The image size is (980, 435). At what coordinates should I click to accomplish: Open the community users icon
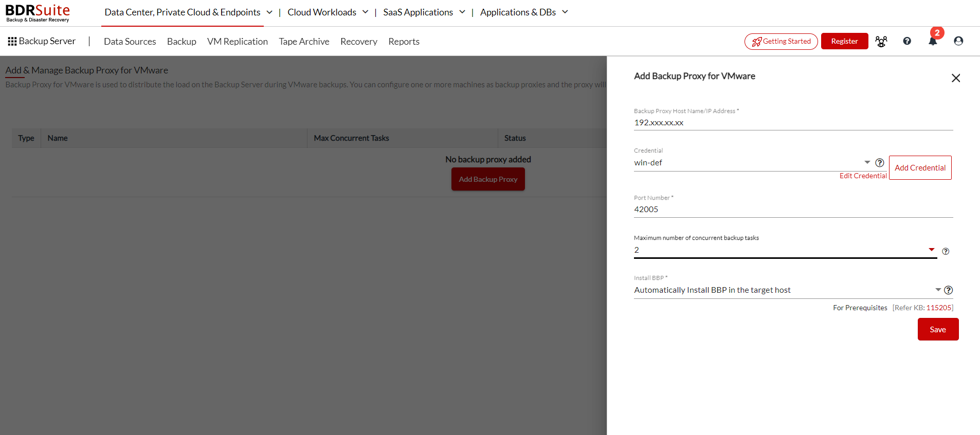pos(881,41)
